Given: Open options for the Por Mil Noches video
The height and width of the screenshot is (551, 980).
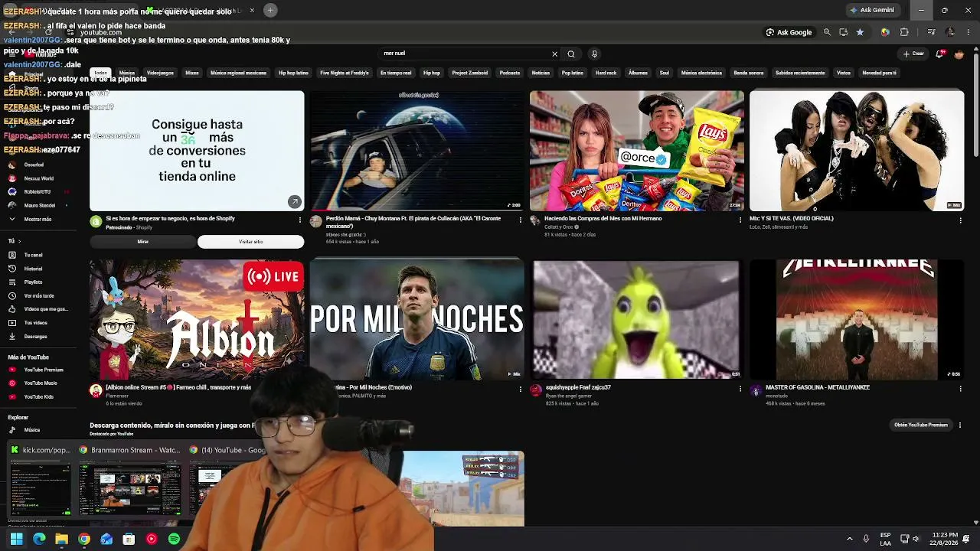Looking at the screenshot, I should click(520, 389).
